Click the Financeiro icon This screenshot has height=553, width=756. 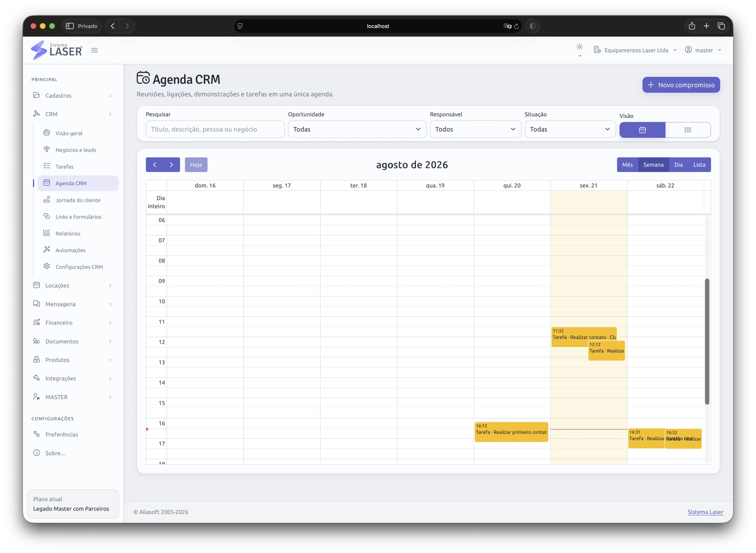point(36,322)
